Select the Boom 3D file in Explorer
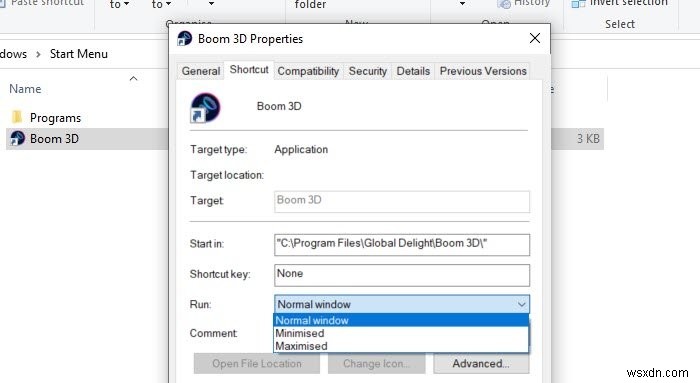The height and width of the screenshot is (383, 700). 54,139
